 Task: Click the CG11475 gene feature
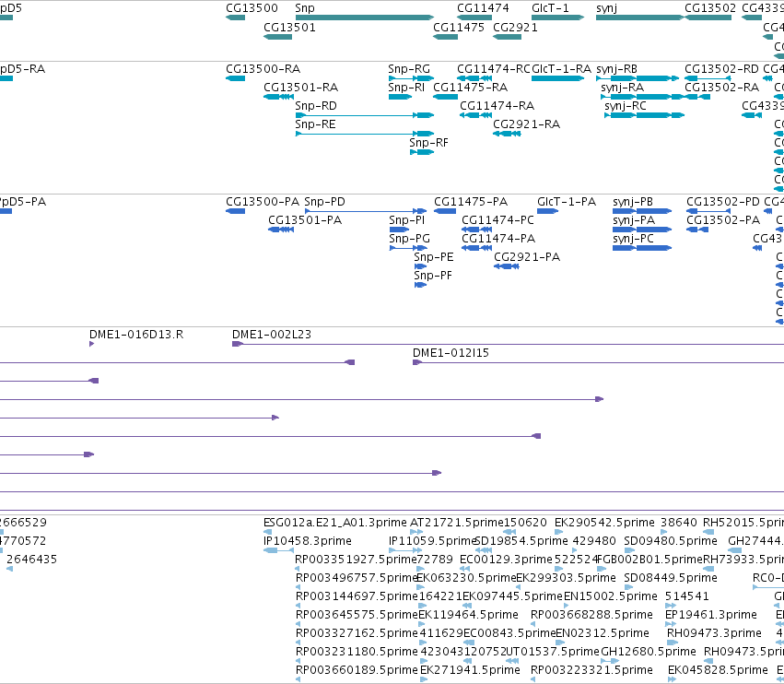[445, 37]
